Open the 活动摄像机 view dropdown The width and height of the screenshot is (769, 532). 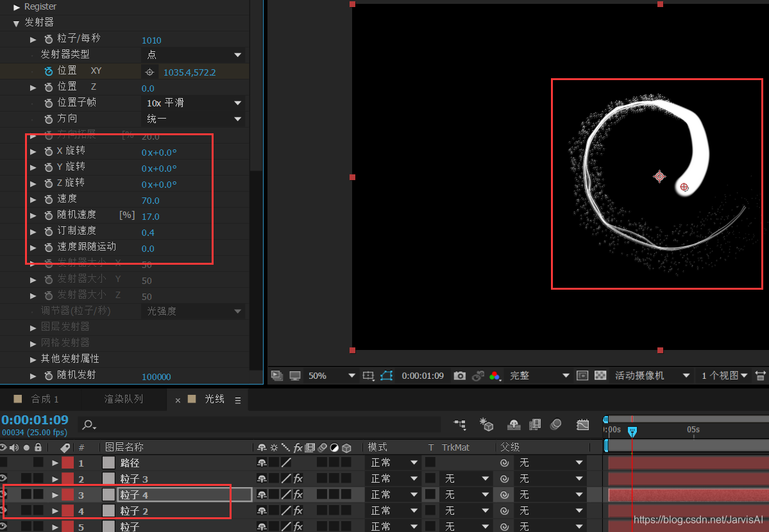[x=652, y=376]
